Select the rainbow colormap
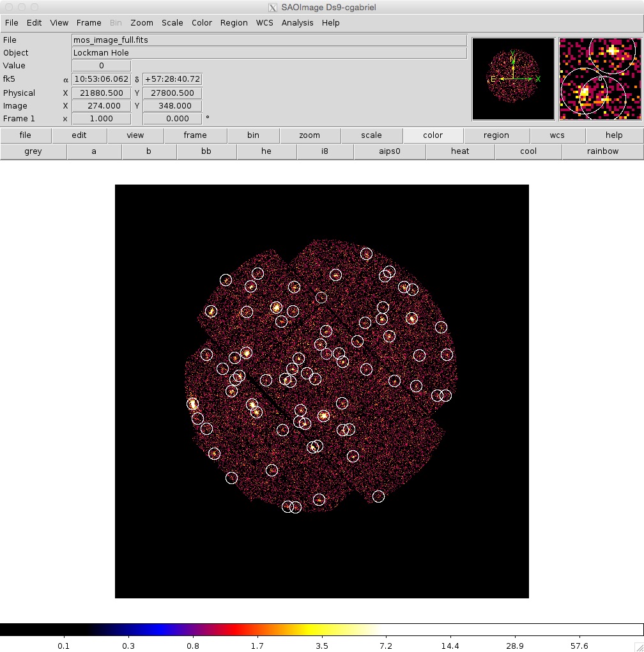 pos(603,151)
